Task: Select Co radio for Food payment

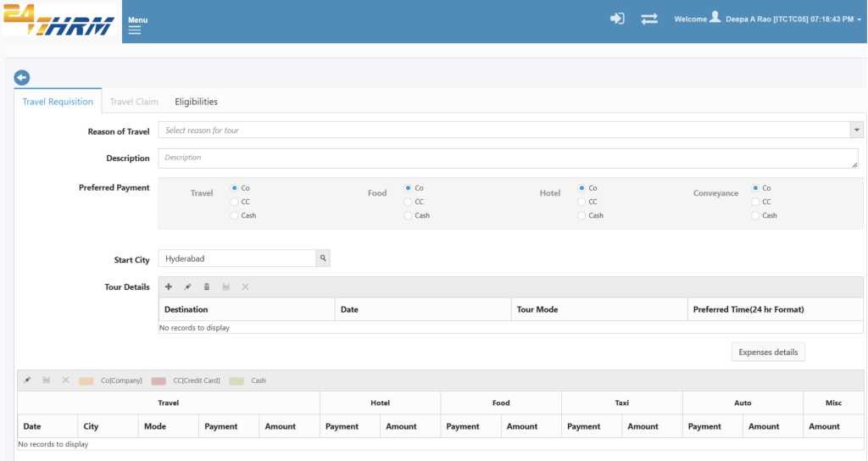Action: point(408,188)
